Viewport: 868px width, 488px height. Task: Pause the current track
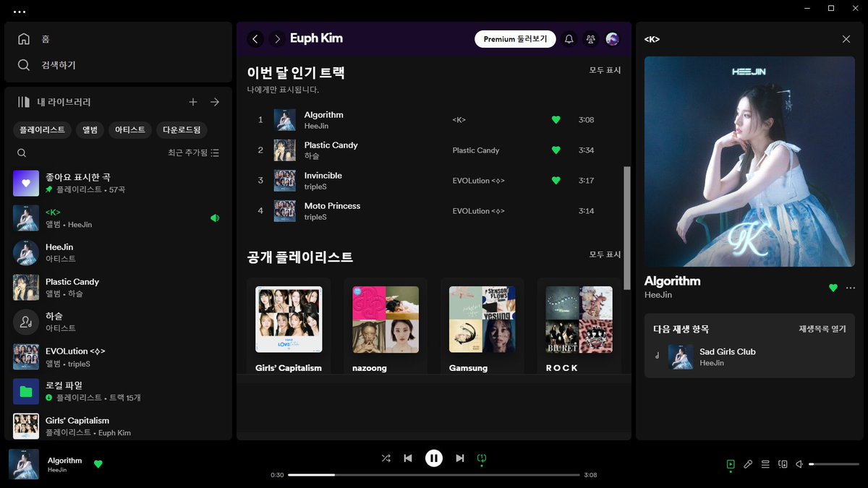(433, 458)
